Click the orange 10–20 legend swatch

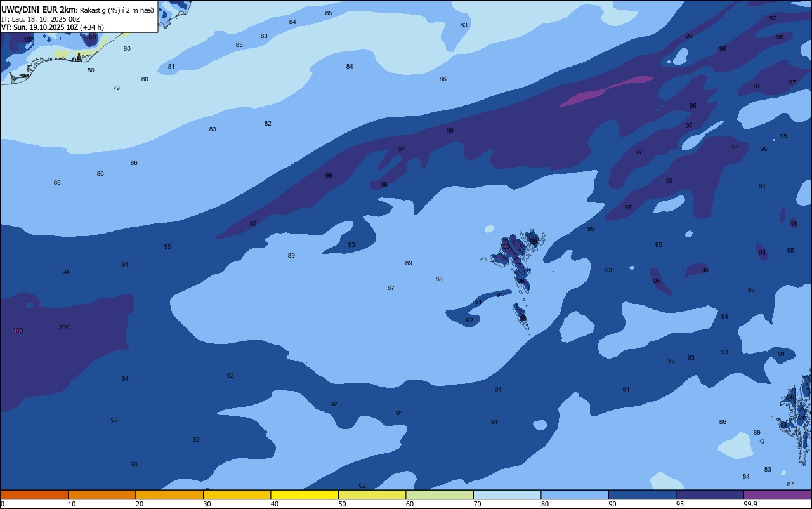pyautogui.click(x=101, y=494)
